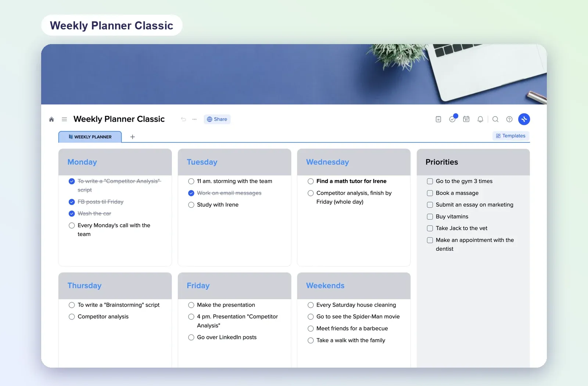
Task: Click the undo arrow icon
Action: pos(183,119)
